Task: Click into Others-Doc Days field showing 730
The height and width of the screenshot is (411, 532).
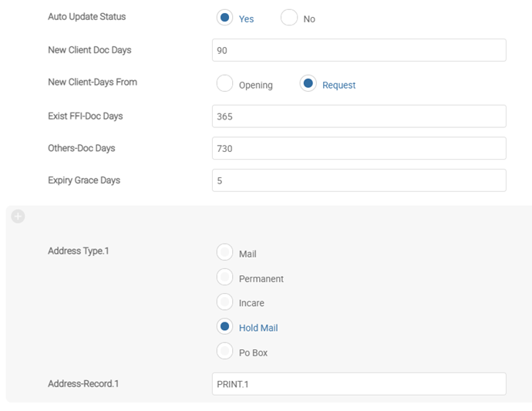Action: [359, 148]
